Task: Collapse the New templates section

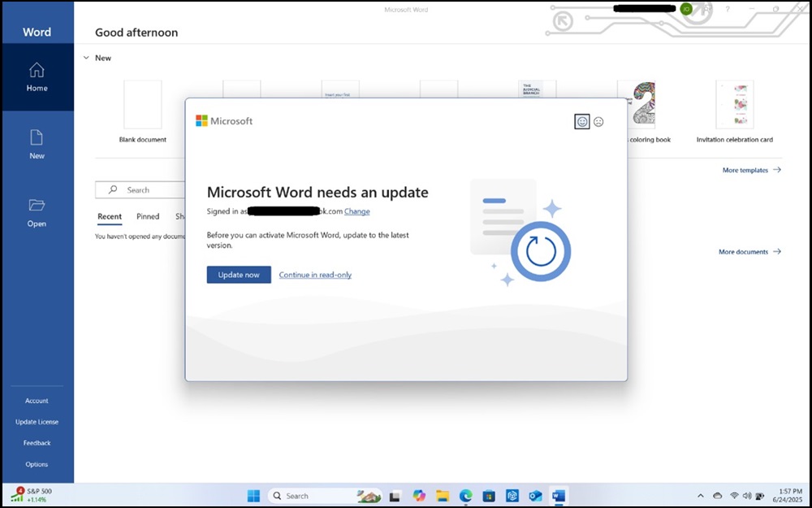Action: coord(86,58)
